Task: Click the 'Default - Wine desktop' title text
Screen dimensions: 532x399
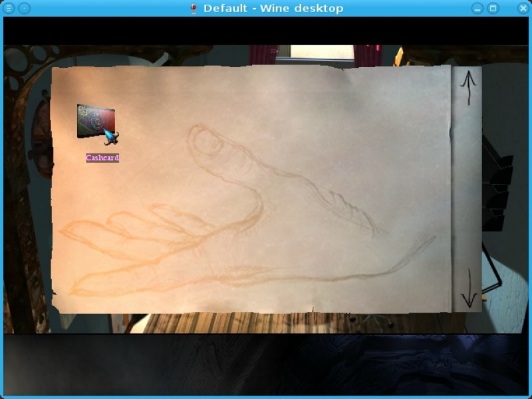Action: click(x=273, y=9)
